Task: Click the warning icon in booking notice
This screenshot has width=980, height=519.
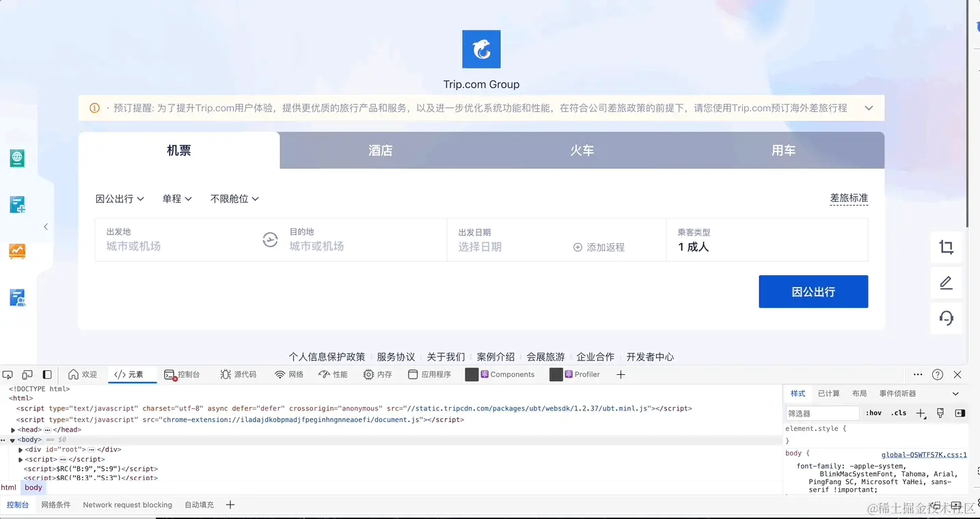Action: coord(94,108)
